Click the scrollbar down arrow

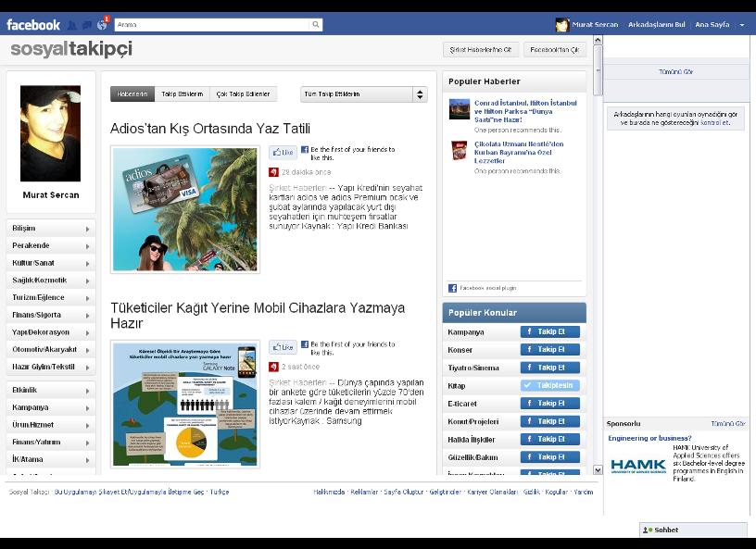(x=598, y=470)
